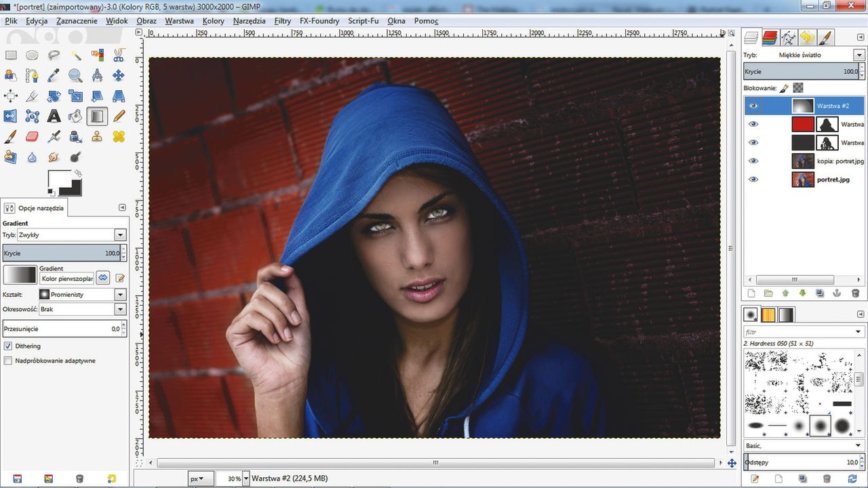The image size is (868, 488).
Task: Open the 30% zoom level dropdown
Action: [246, 479]
